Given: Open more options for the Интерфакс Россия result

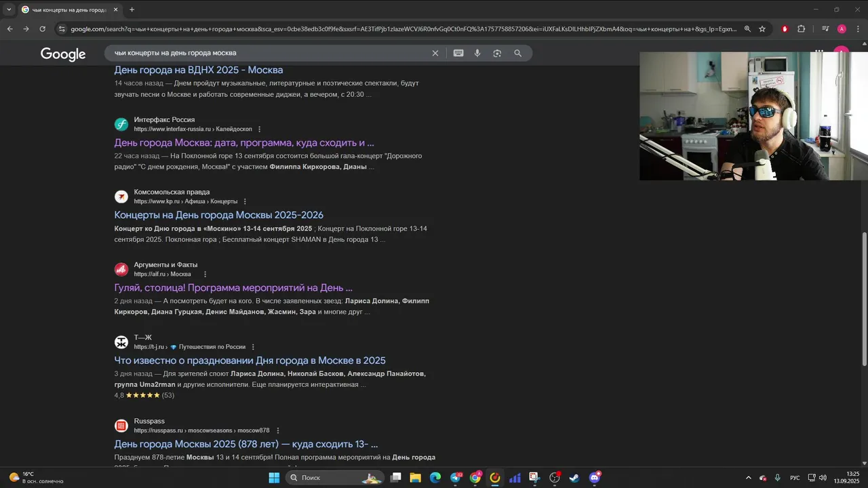Looking at the screenshot, I should coord(259,129).
